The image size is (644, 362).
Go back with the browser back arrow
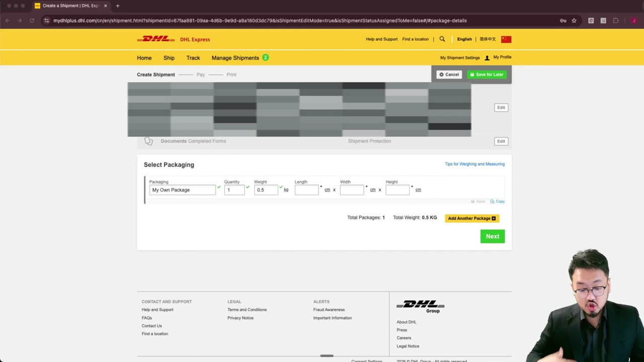[x=8, y=21]
